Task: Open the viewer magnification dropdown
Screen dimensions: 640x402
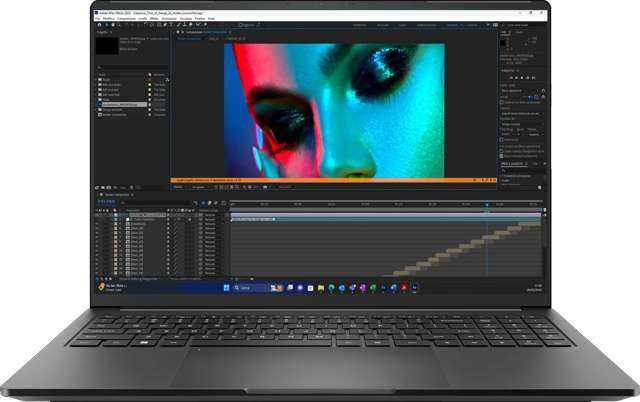Action: click(178, 187)
